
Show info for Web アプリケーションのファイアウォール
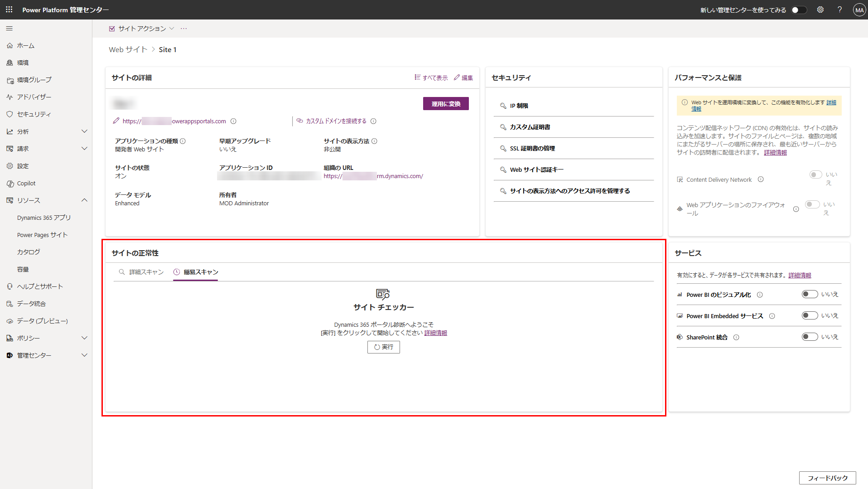796,209
